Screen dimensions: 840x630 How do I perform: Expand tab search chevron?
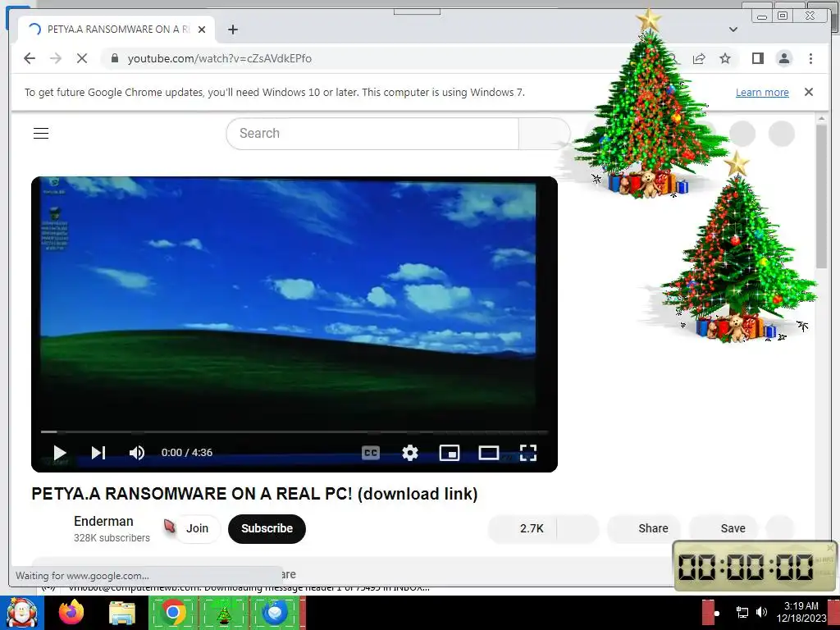point(733,30)
